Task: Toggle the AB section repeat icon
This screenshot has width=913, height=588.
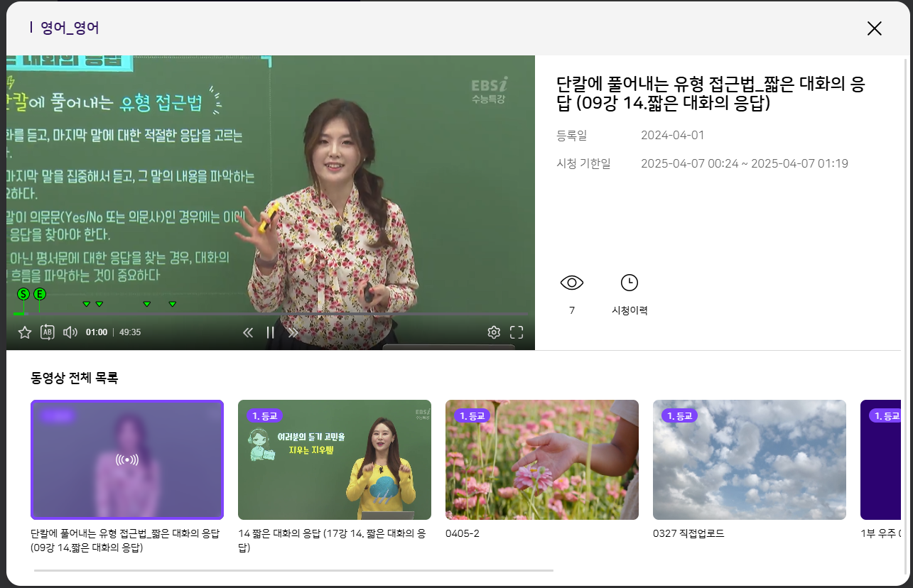Action: tap(47, 332)
